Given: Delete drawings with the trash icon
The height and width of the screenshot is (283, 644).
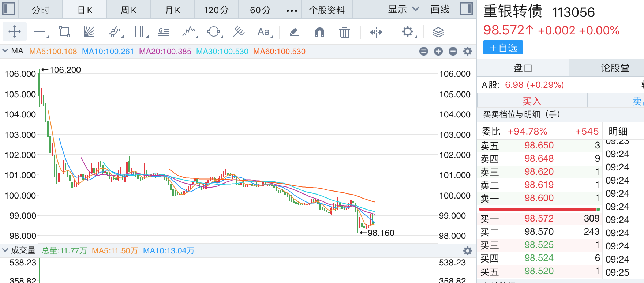Looking at the screenshot, I should pyautogui.click(x=344, y=32).
